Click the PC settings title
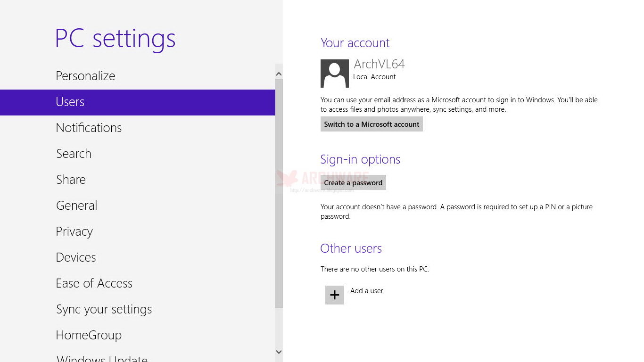644x362 pixels. click(x=115, y=39)
